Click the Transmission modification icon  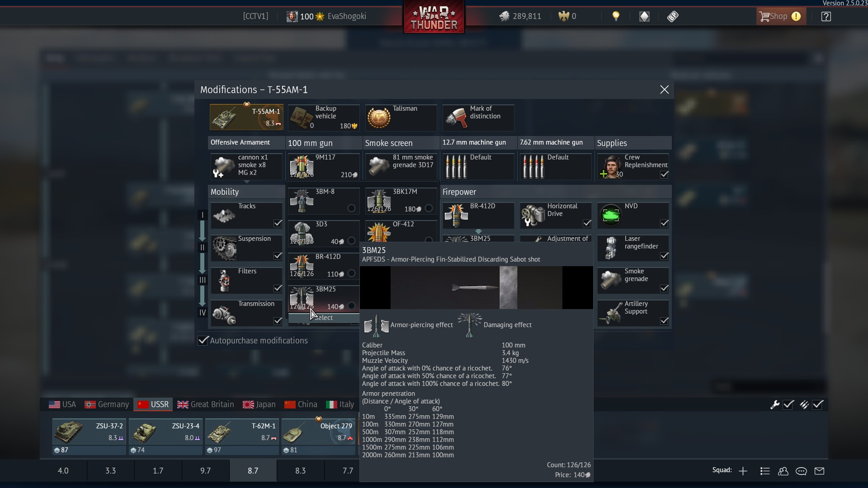point(224,313)
